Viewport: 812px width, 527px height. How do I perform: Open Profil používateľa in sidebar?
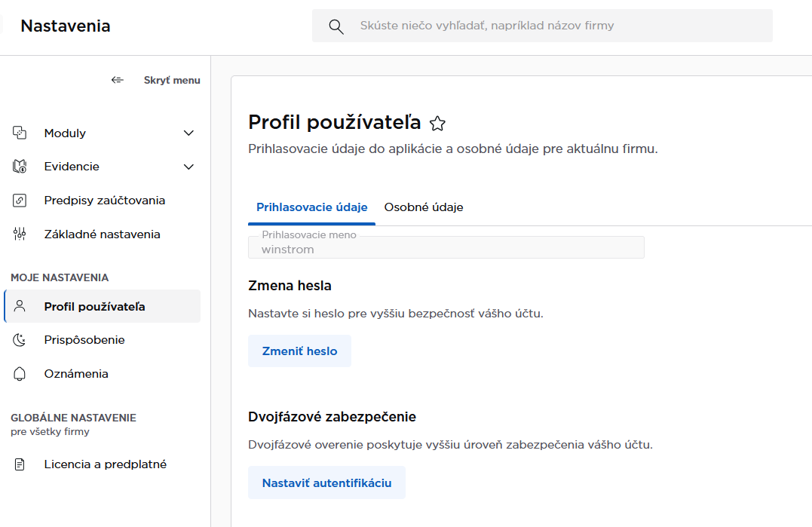click(x=94, y=307)
